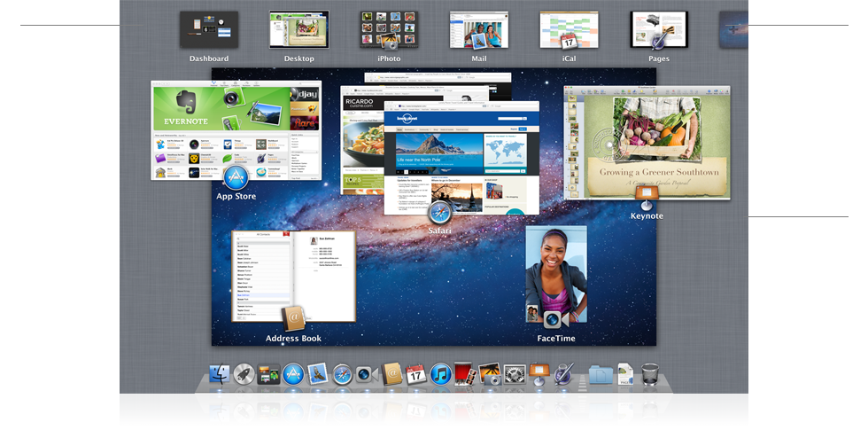The image size is (868, 430).
Task: Switch to the Dashboard space
Action: [x=209, y=30]
